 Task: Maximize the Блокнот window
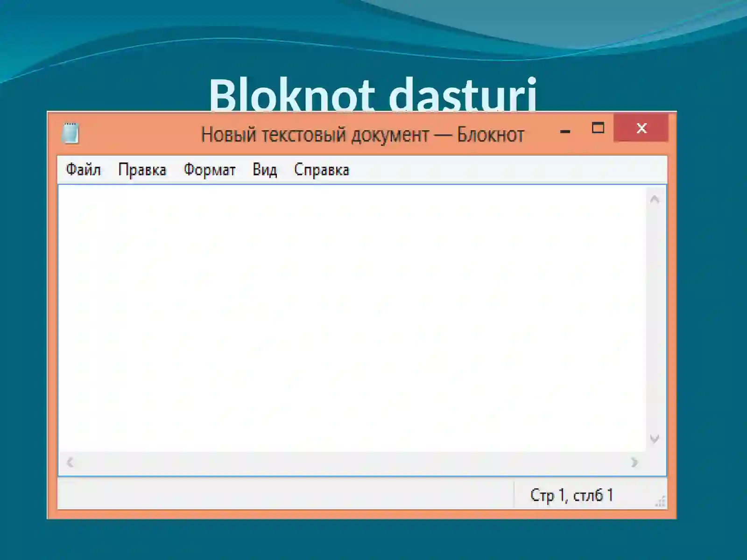(598, 128)
